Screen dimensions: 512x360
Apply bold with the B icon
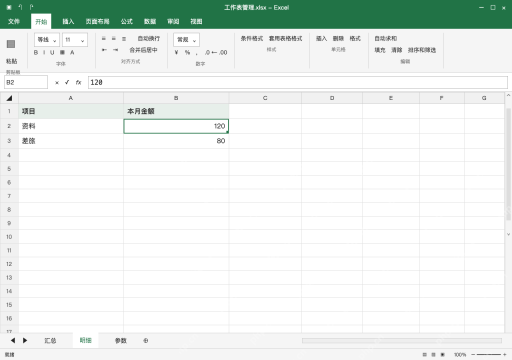[x=36, y=52]
